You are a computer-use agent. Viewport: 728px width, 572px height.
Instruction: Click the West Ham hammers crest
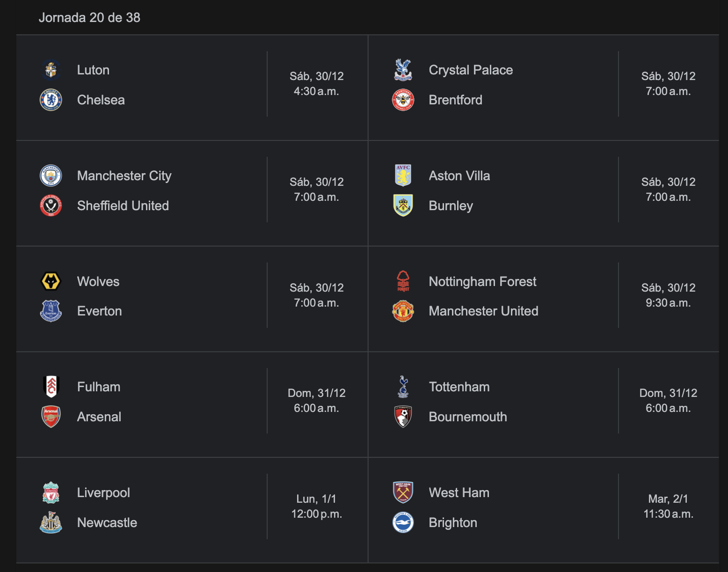(403, 492)
